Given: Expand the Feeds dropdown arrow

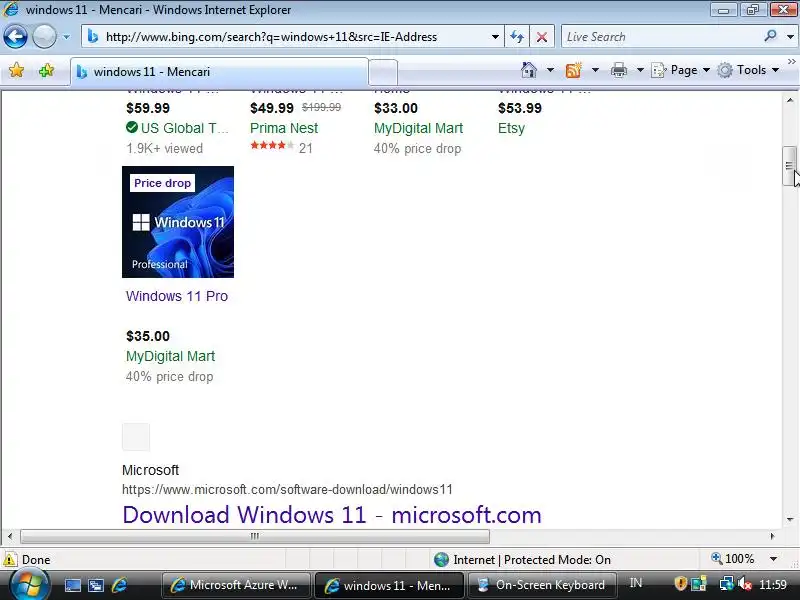Looking at the screenshot, I should click(595, 69).
